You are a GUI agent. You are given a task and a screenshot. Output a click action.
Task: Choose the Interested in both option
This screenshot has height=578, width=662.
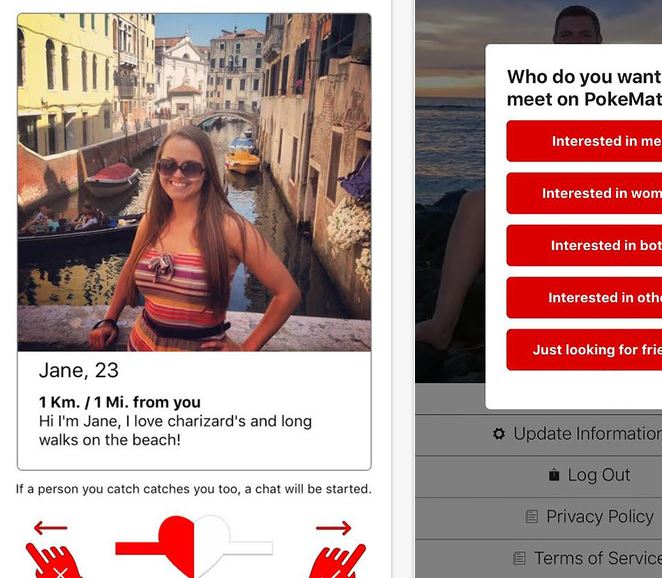pos(584,245)
